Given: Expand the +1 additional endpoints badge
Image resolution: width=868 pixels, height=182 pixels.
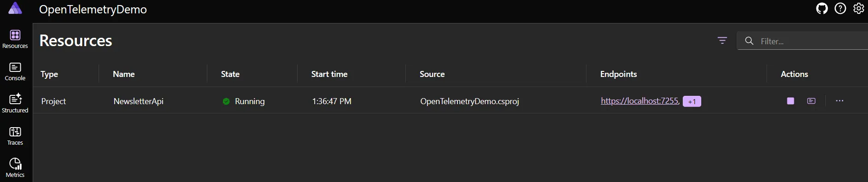Looking at the screenshot, I should click(x=692, y=101).
